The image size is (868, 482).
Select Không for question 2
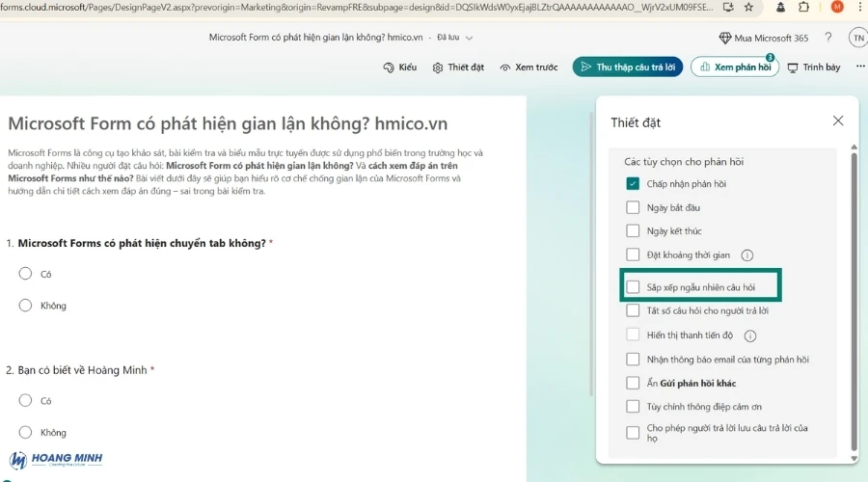[x=25, y=432]
